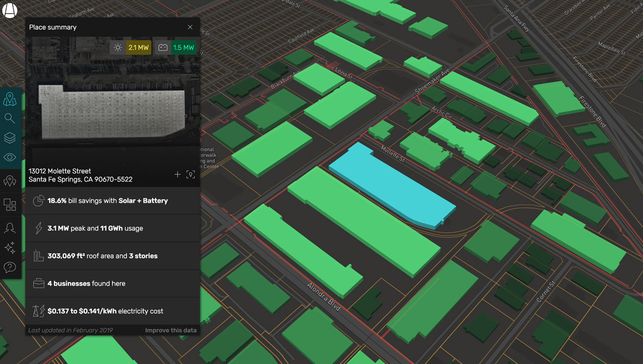The width and height of the screenshot is (643, 364).
Task: Open the map layers stack icon
Action: (x=10, y=138)
